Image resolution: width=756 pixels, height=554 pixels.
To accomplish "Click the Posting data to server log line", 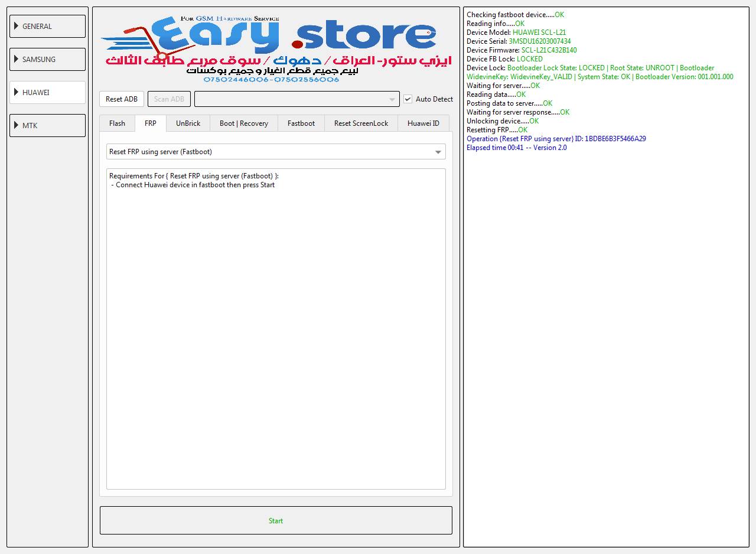I will click(x=509, y=103).
